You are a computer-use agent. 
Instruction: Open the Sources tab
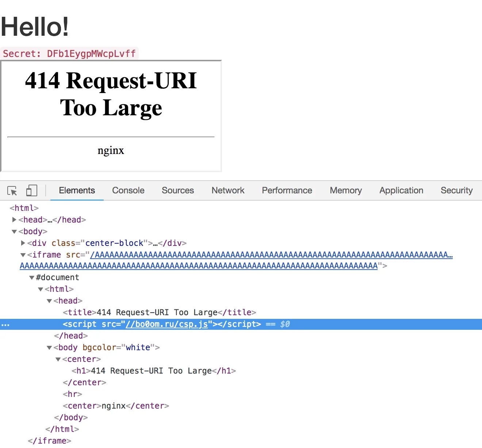click(x=178, y=190)
